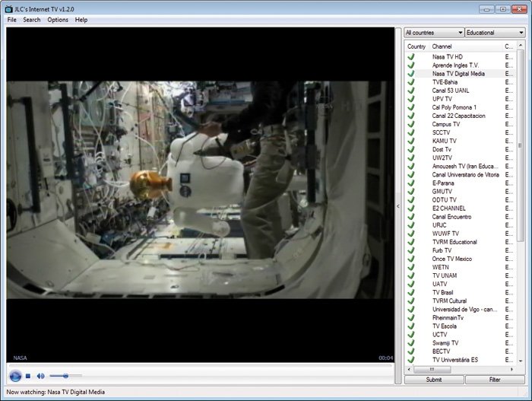Click the Play button in player controls
This screenshot has height=401, width=532.
[15, 376]
